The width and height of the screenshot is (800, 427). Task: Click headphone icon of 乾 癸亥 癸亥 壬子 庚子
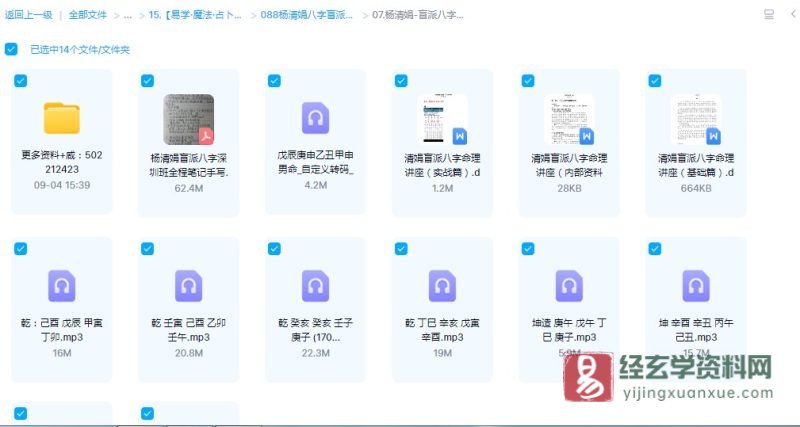[315, 286]
